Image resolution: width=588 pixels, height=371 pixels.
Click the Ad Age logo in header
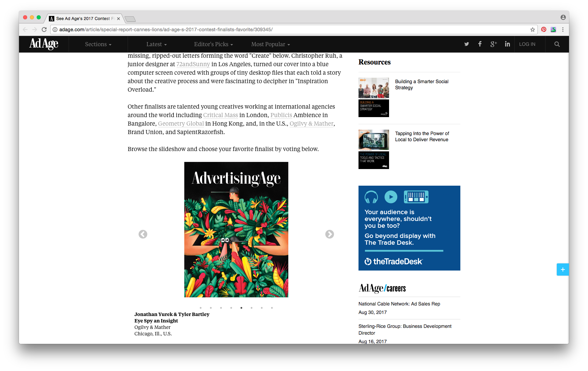[44, 44]
